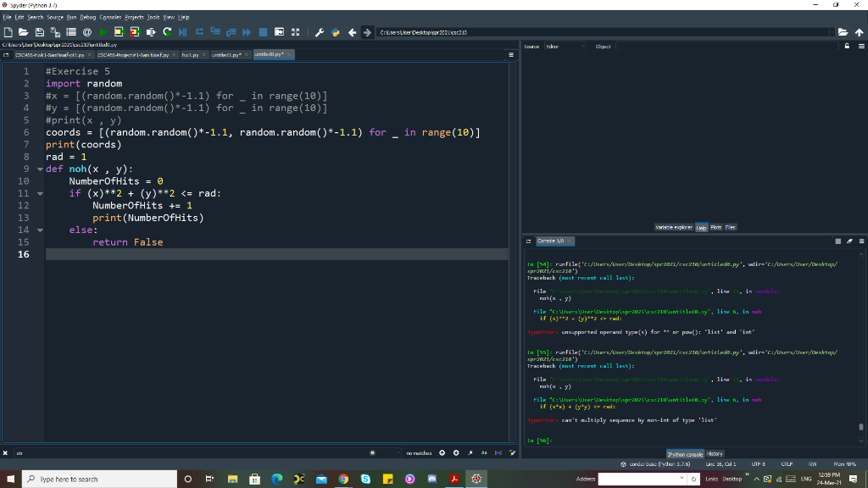Switch to Variable explorer pane

click(x=672, y=227)
